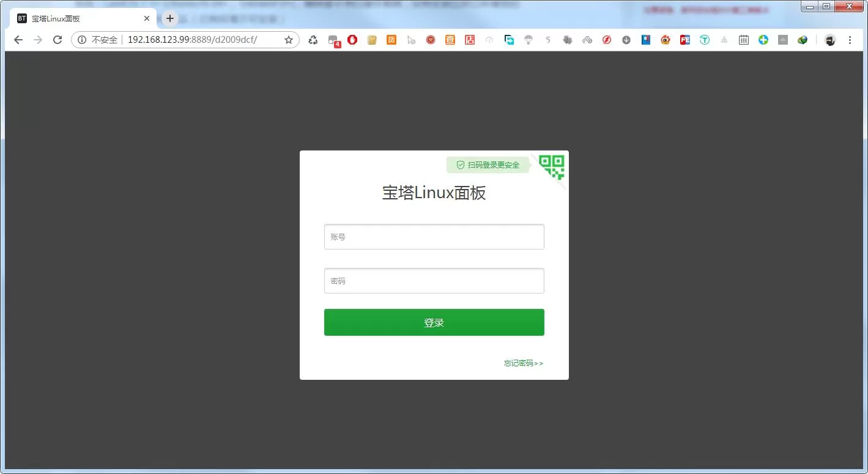Click the red lightning circle extension icon
The height and width of the screenshot is (474, 868).
607,40
